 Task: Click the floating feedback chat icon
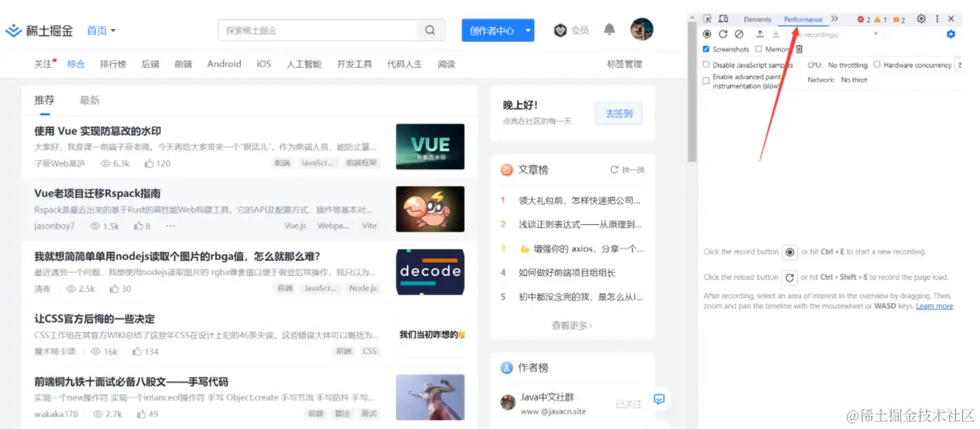[659, 398]
